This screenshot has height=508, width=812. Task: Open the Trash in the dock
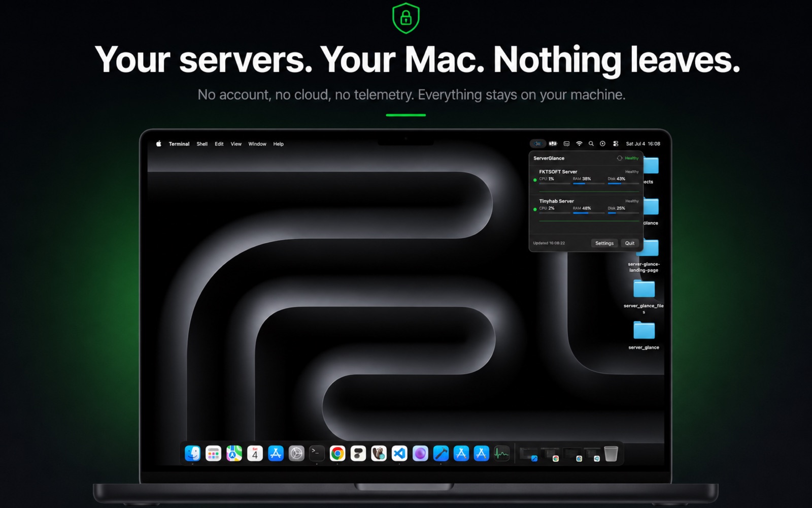coord(611,454)
